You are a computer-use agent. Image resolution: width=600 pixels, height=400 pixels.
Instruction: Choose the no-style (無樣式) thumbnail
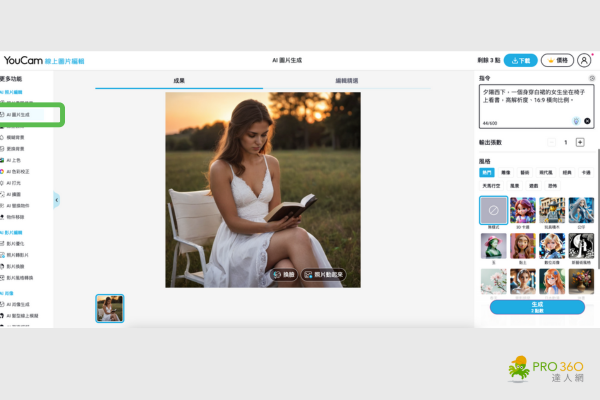tap(494, 210)
